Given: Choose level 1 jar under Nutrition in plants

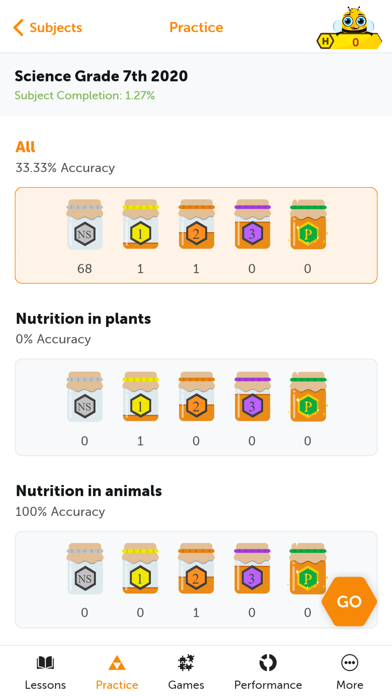Looking at the screenshot, I should [140, 396].
